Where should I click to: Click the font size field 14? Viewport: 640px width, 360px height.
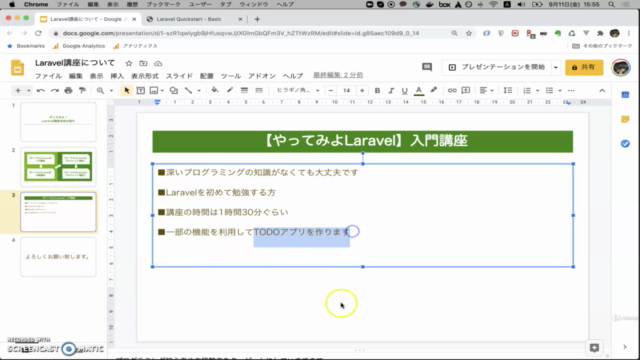[x=347, y=91]
